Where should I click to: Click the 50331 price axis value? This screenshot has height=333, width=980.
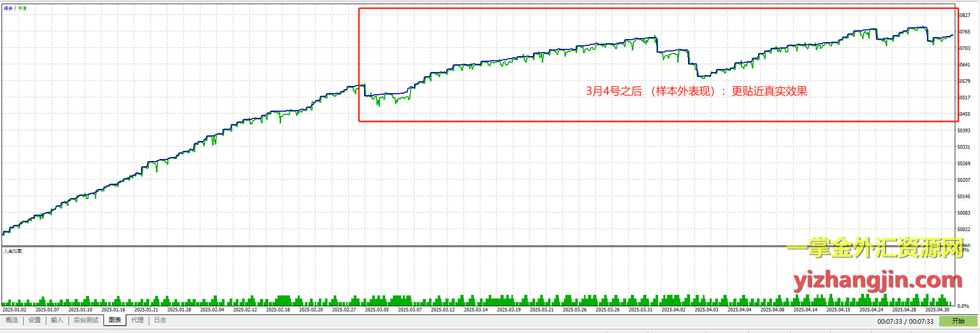click(964, 147)
